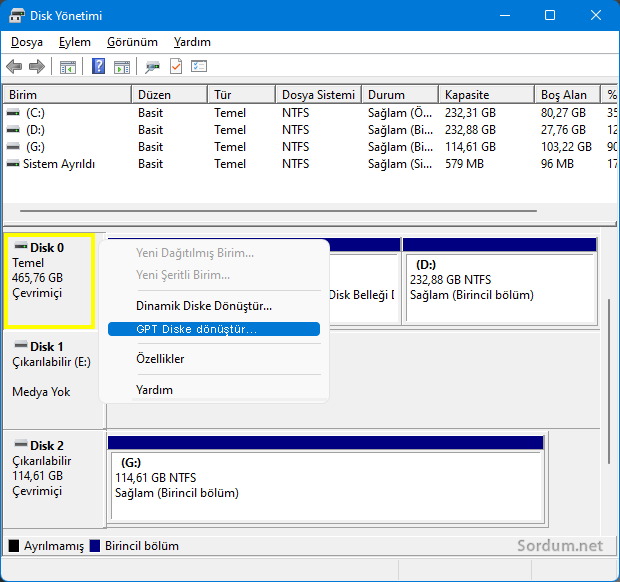Viewport: 620px width, 582px height.
Task: Open the Görünüm menu
Action: point(132,42)
